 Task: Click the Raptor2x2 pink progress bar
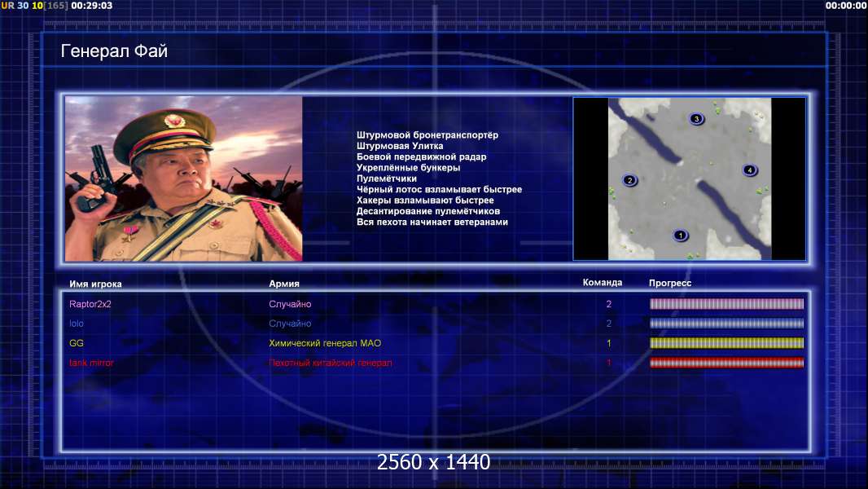(726, 304)
